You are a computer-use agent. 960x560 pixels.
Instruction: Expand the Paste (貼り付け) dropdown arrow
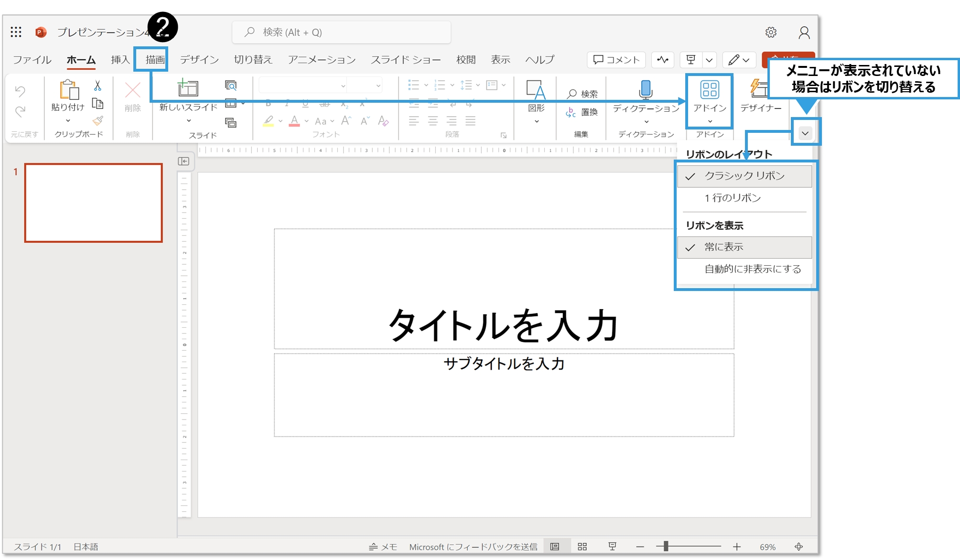click(68, 120)
